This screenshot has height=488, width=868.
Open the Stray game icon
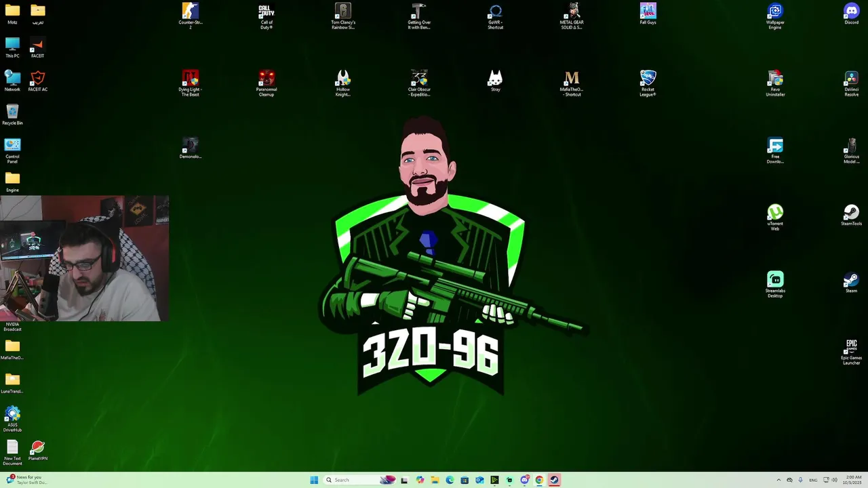coord(496,81)
